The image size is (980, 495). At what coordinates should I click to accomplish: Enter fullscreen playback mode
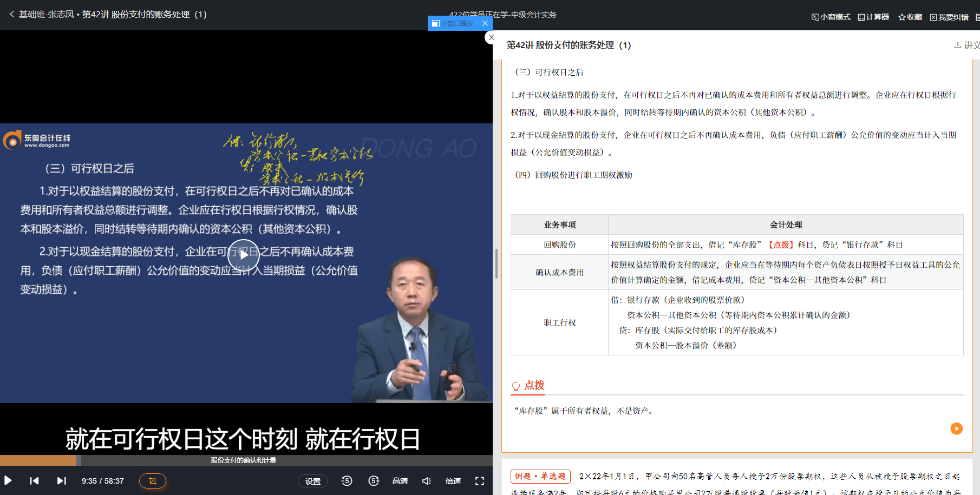tap(479, 480)
